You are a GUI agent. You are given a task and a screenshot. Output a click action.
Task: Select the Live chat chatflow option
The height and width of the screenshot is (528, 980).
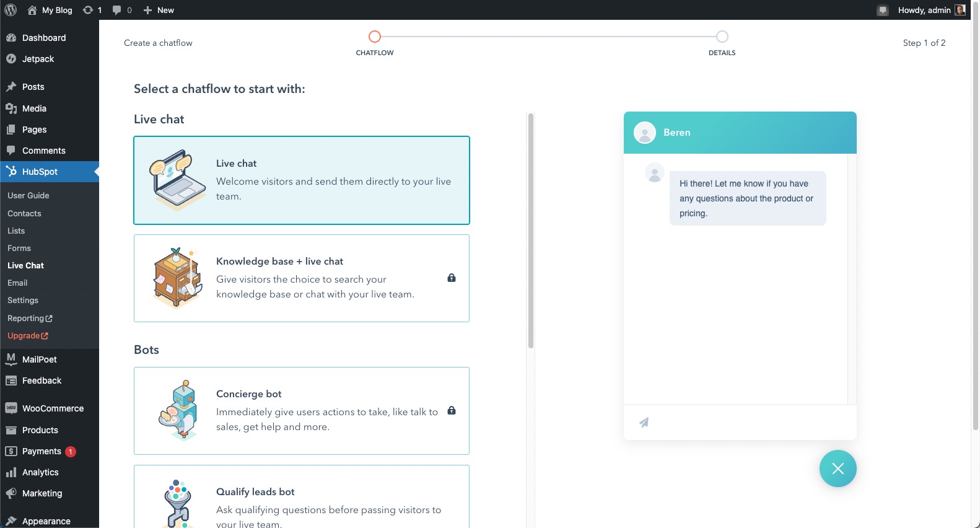[x=302, y=180]
